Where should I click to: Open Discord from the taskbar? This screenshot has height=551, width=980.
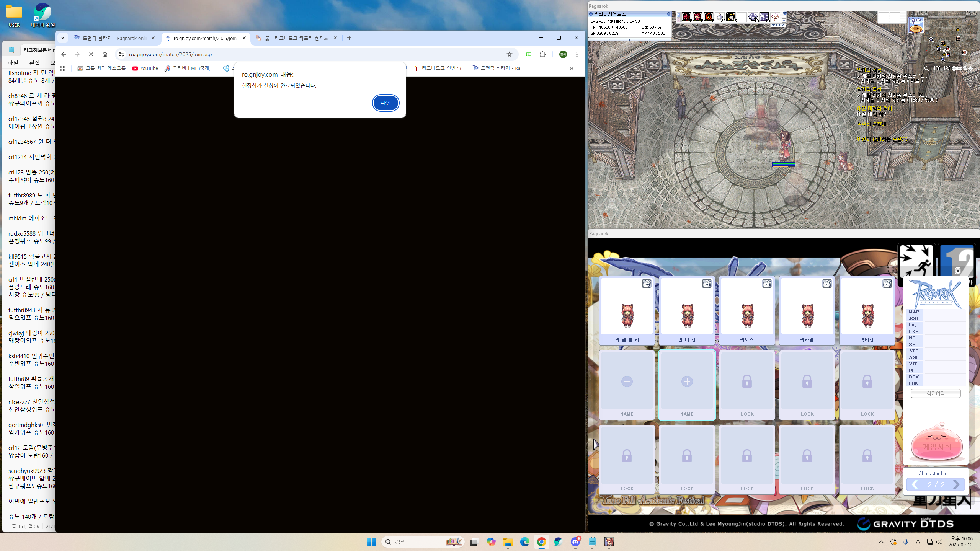pos(575,542)
